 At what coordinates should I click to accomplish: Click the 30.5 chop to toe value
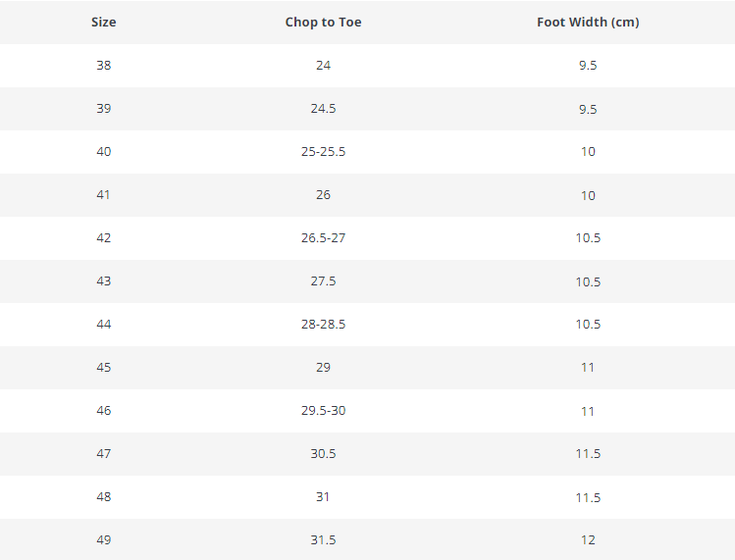click(323, 453)
